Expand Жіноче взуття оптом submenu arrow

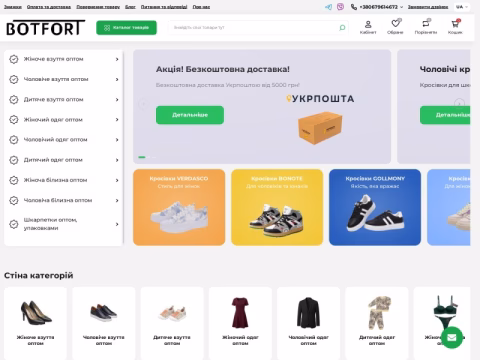click(x=117, y=59)
